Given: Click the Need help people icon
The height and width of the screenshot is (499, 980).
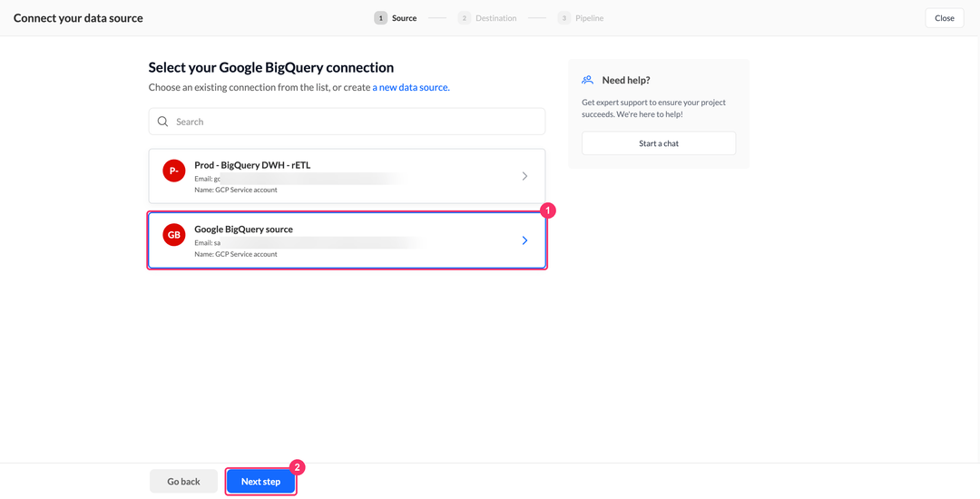Looking at the screenshot, I should click(x=587, y=80).
